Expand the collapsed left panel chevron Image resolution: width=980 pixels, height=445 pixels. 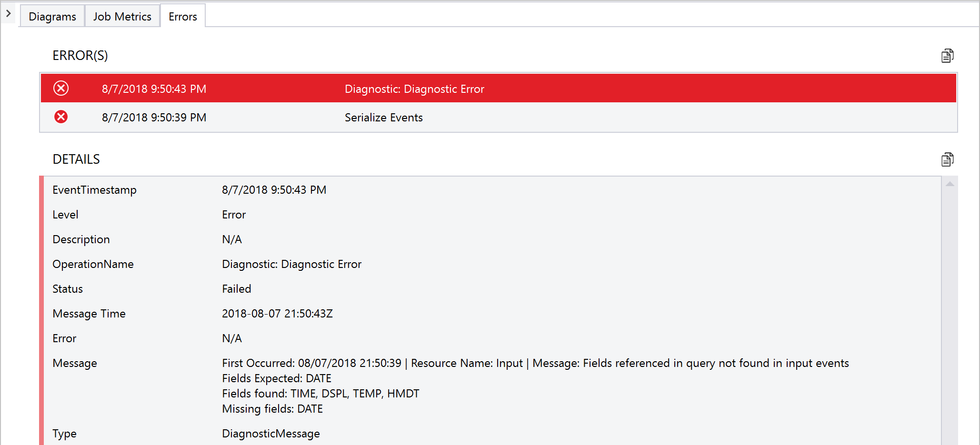(8, 14)
